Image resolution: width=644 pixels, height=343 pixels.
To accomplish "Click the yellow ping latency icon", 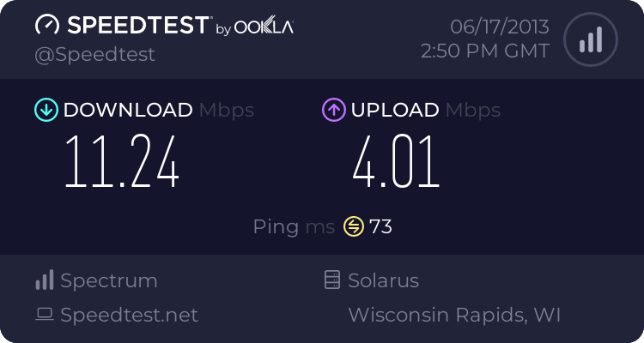I will point(354,226).
